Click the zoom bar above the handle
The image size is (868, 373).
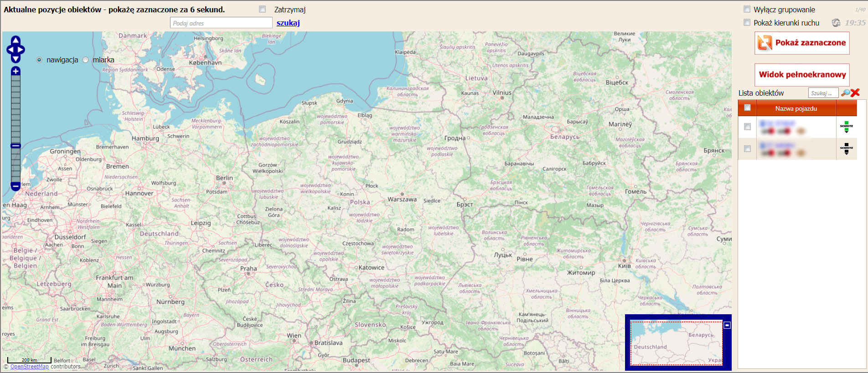(x=15, y=109)
